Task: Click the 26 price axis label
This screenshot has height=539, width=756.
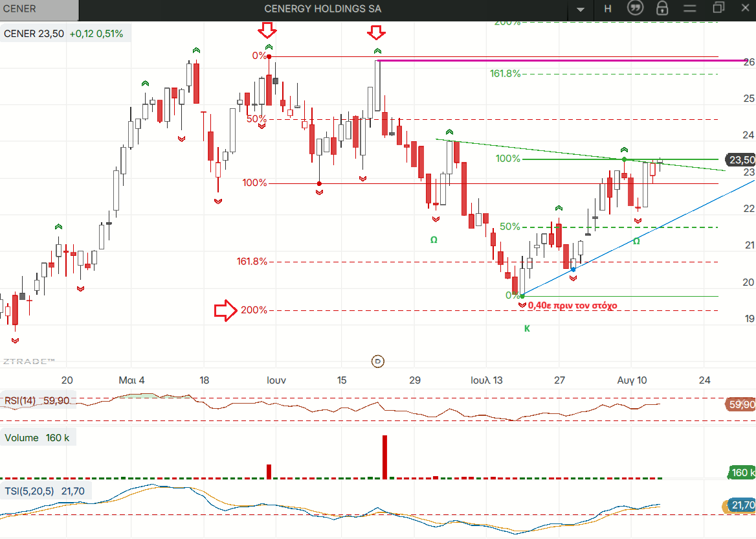Action: coord(749,62)
